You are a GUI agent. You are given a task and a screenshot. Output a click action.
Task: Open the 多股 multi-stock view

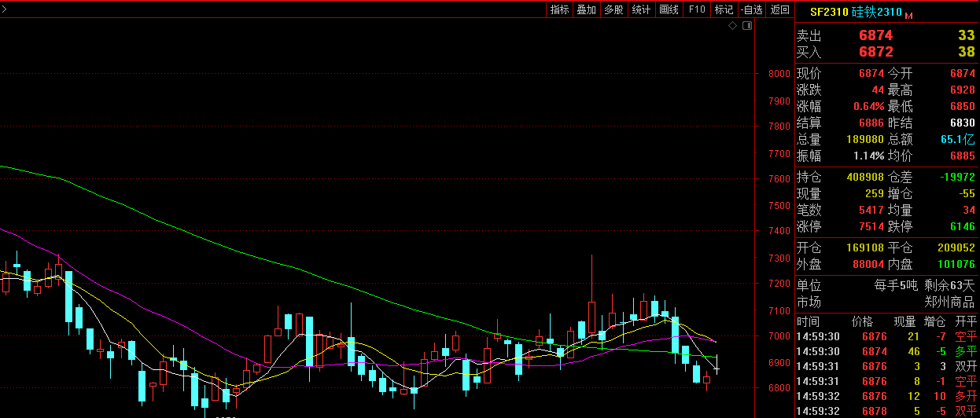(x=613, y=9)
